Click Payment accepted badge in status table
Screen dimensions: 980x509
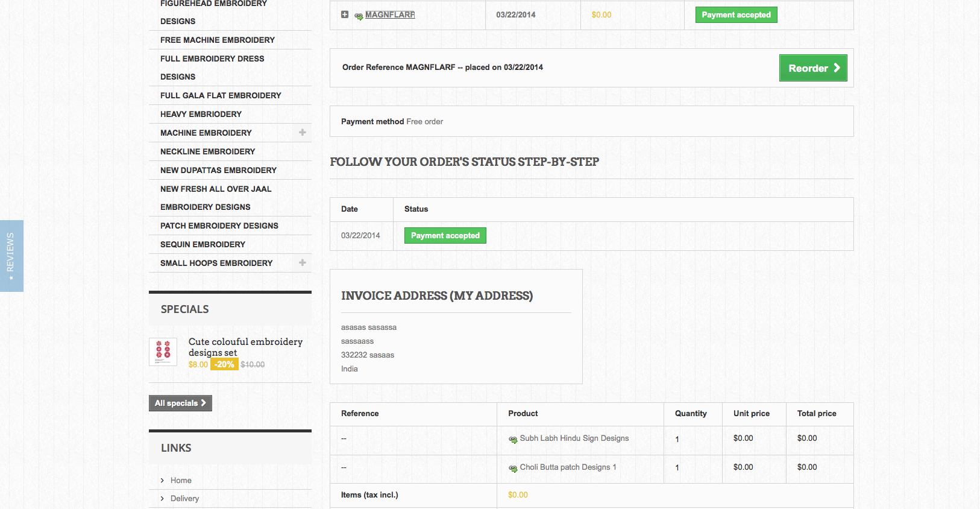(x=445, y=235)
